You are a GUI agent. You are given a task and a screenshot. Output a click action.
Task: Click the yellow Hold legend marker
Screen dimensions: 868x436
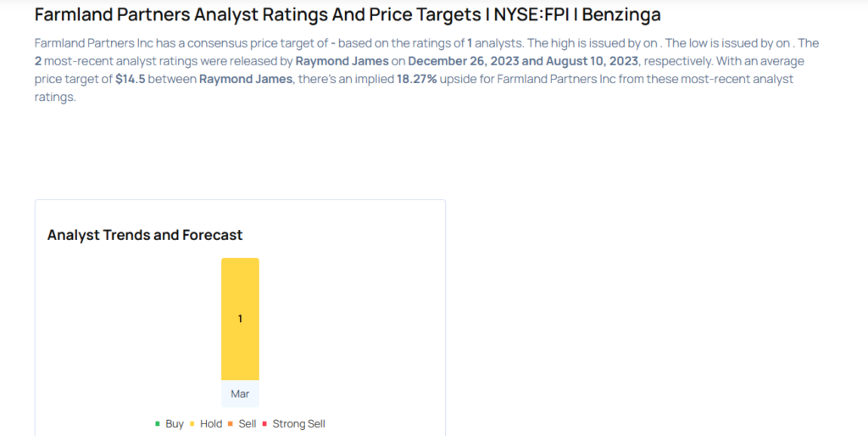click(192, 423)
